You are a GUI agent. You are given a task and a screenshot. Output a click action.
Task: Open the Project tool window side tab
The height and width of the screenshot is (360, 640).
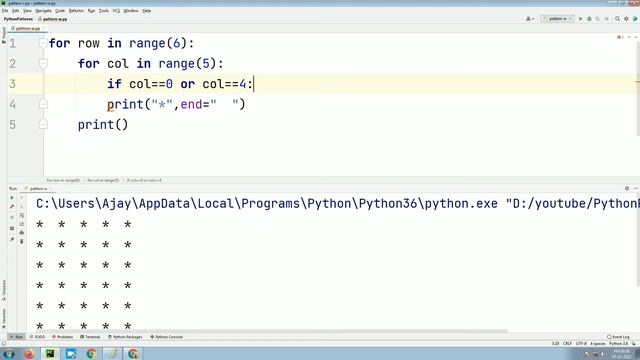pyautogui.click(x=4, y=36)
